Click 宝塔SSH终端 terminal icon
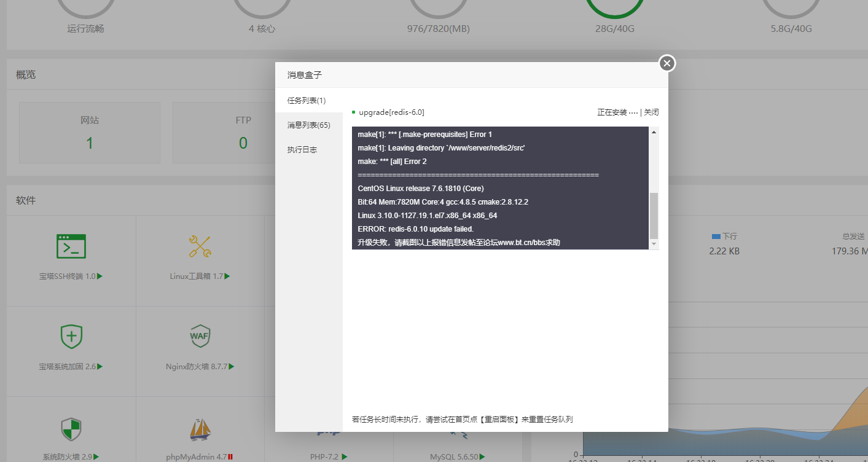 (71, 246)
